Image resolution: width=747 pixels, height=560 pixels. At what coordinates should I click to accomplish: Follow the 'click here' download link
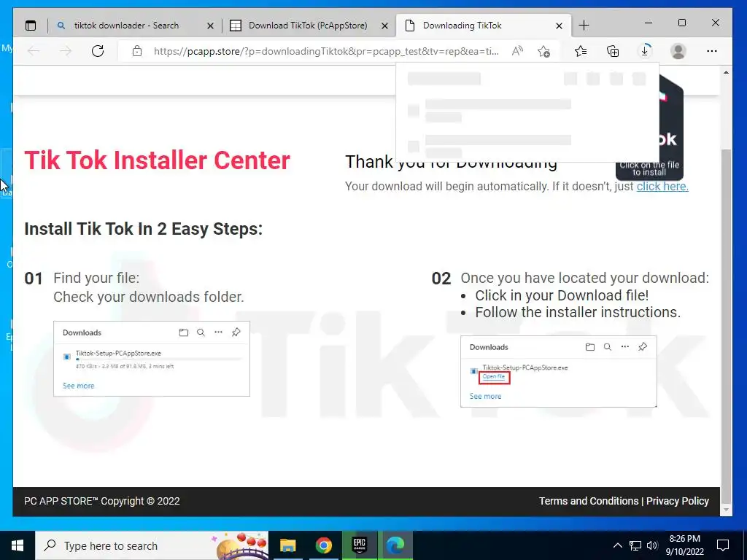click(662, 186)
